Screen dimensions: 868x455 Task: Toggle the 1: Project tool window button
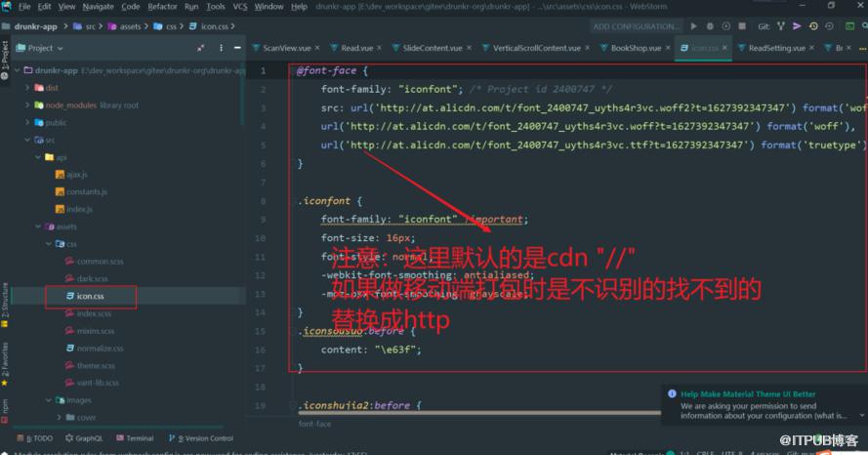(5, 60)
